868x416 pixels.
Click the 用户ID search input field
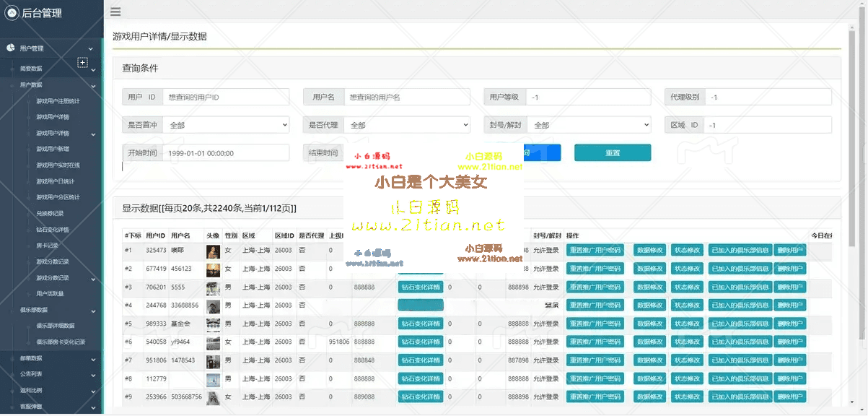coord(224,96)
